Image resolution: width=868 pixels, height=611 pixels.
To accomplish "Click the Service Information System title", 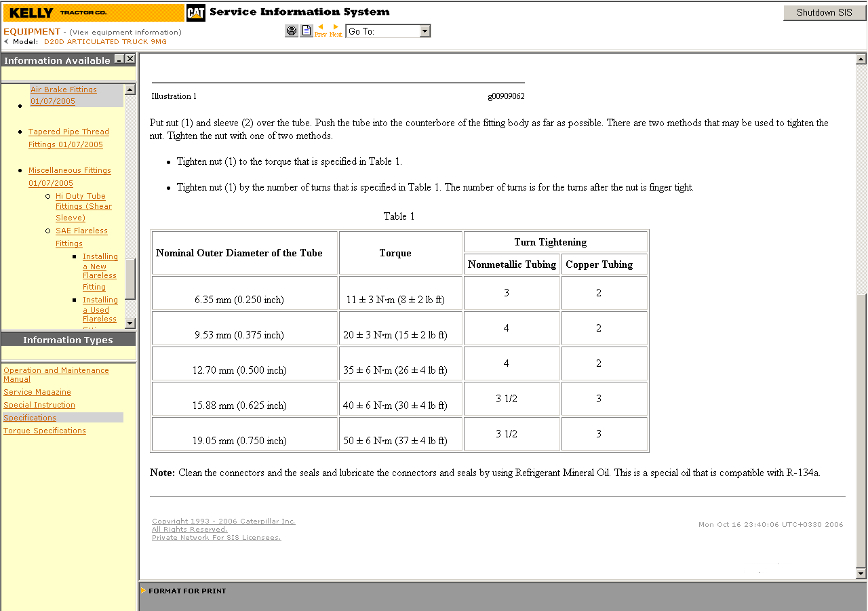I will pyautogui.click(x=300, y=12).
